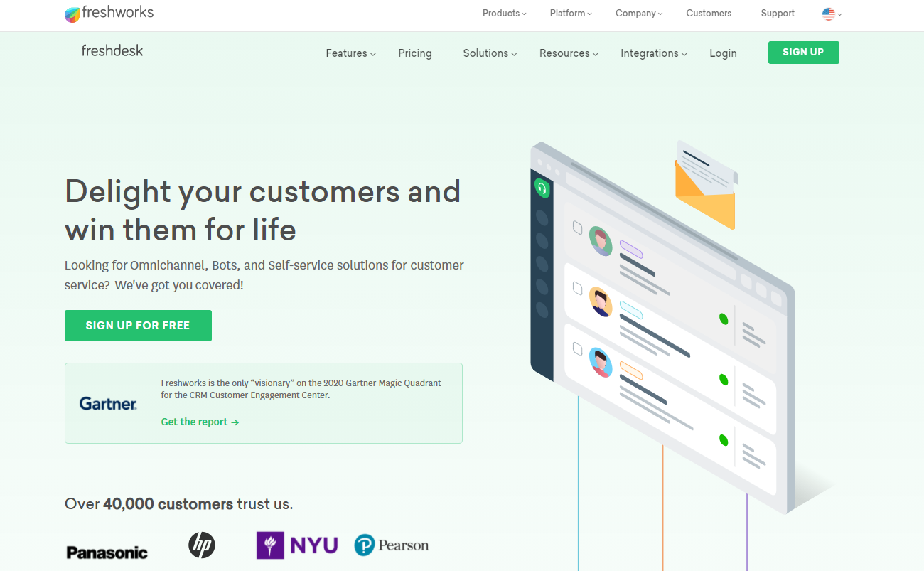Image resolution: width=924 pixels, height=571 pixels.
Task: Click the Freshworks rainbow logo icon
Action: tap(72, 14)
